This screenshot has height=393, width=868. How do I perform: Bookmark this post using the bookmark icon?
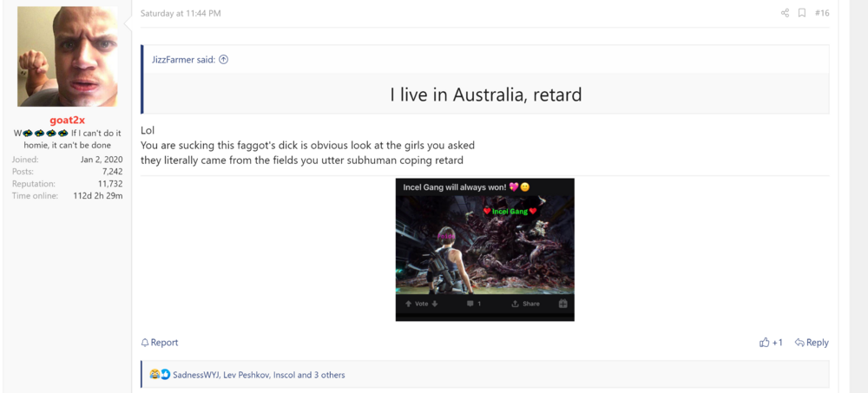pyautogui.click(x=802, y=13)
